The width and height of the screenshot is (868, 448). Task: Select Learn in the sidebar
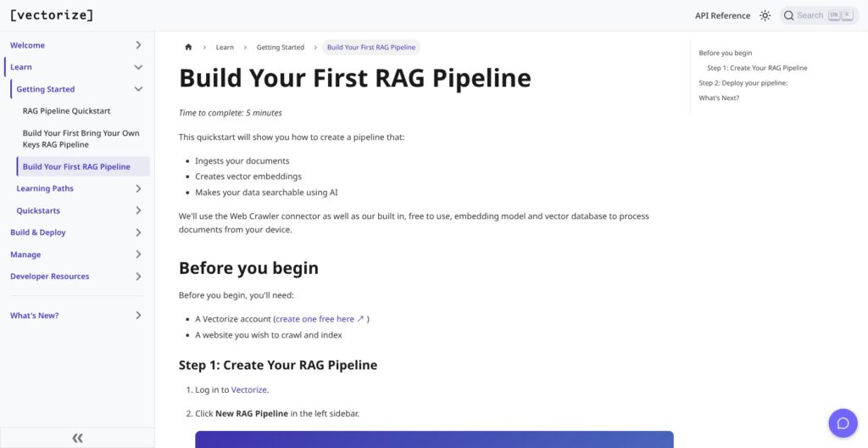(x=21, y=67)
